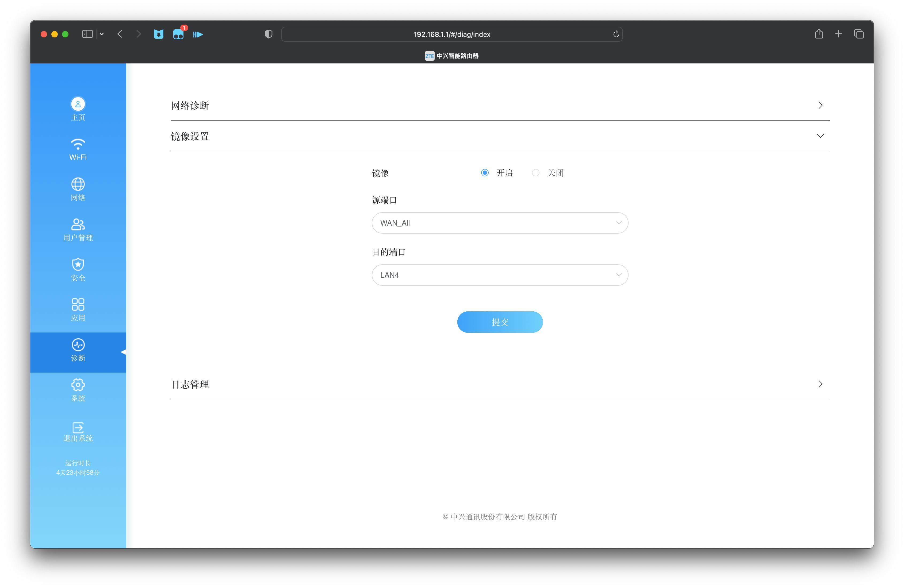Click the 提交 submit button
Image resolution: width=904 pixels, height=588 pixels.
coord(500,322)
